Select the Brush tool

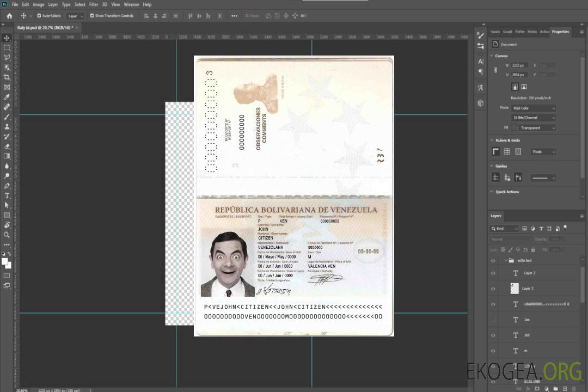coord(7,117)
